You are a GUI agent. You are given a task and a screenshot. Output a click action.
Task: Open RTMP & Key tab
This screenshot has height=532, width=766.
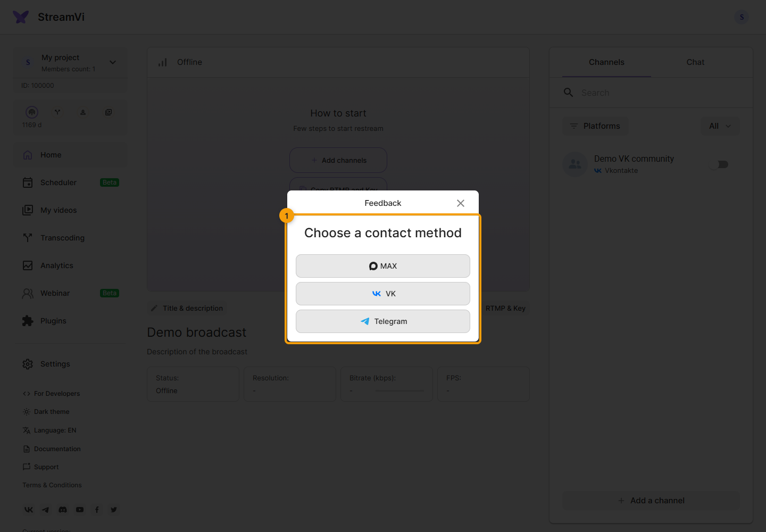(x=505, y=308)
